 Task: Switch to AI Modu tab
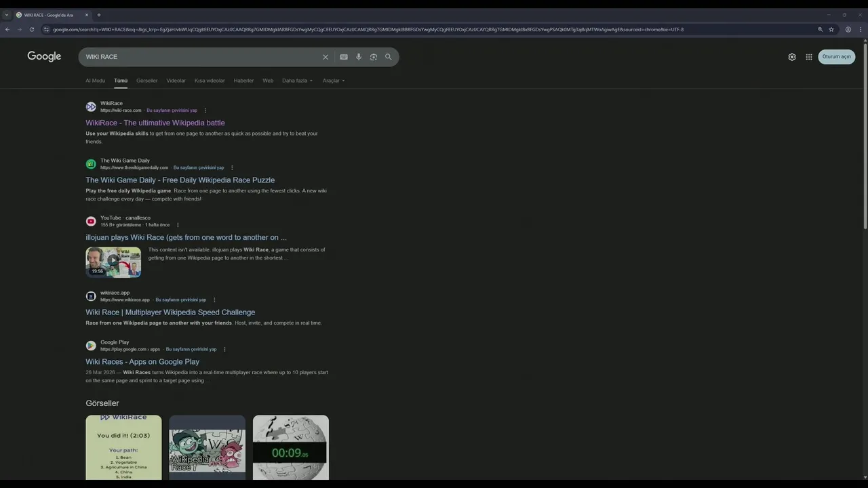(95, 81)
